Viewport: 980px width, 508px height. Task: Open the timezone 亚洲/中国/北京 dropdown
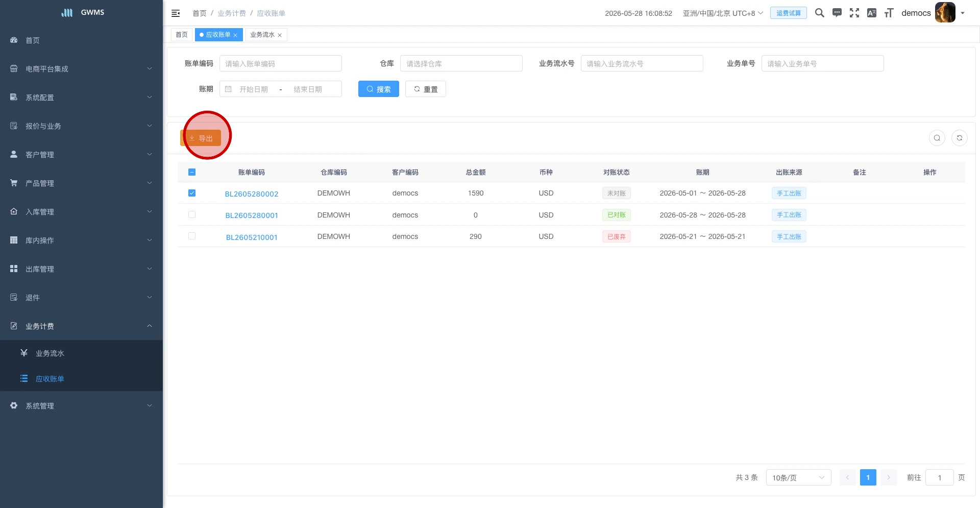tap(723, 13)
